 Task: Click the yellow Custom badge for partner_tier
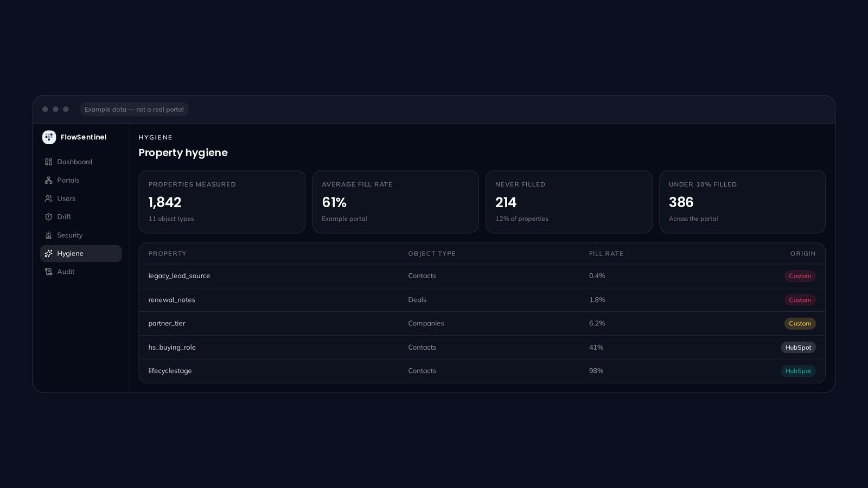[800, 324]
